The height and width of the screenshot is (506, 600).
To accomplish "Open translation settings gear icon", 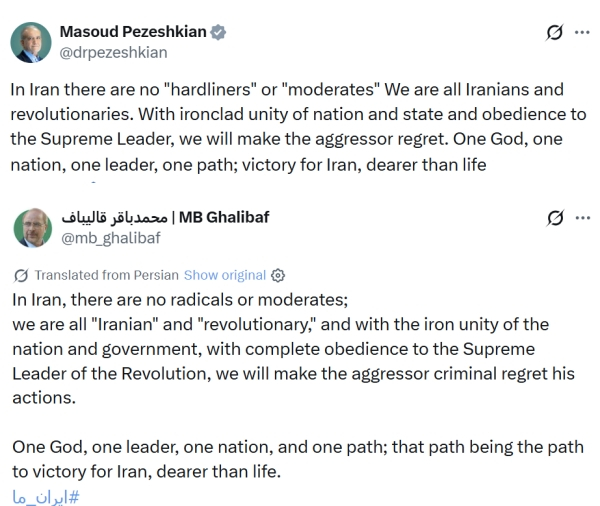I will tap(279, 275).
